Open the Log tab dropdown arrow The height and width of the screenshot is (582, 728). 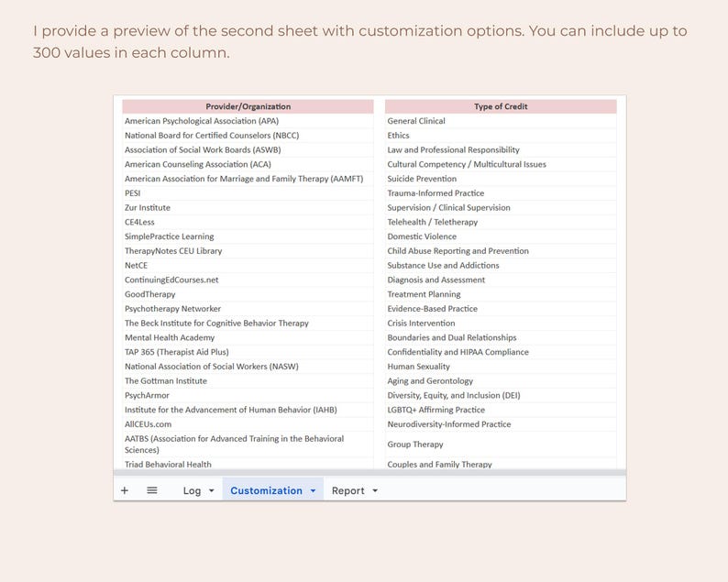tap(212, 490)
